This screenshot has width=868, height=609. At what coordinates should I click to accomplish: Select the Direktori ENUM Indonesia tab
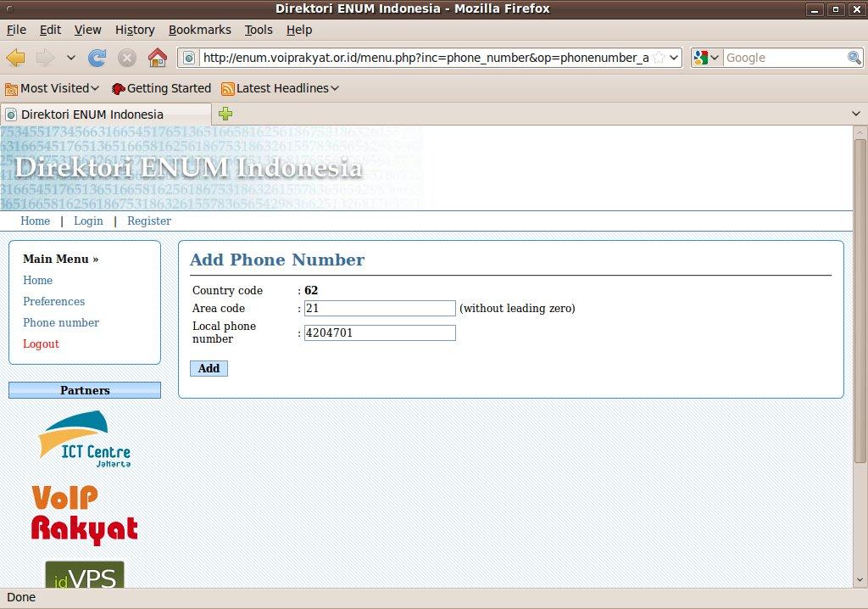tap(93, 115)
